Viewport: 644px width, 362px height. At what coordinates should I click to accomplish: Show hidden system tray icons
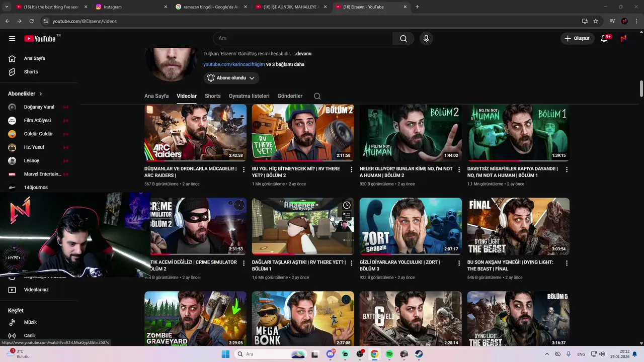tap(547, 354)
